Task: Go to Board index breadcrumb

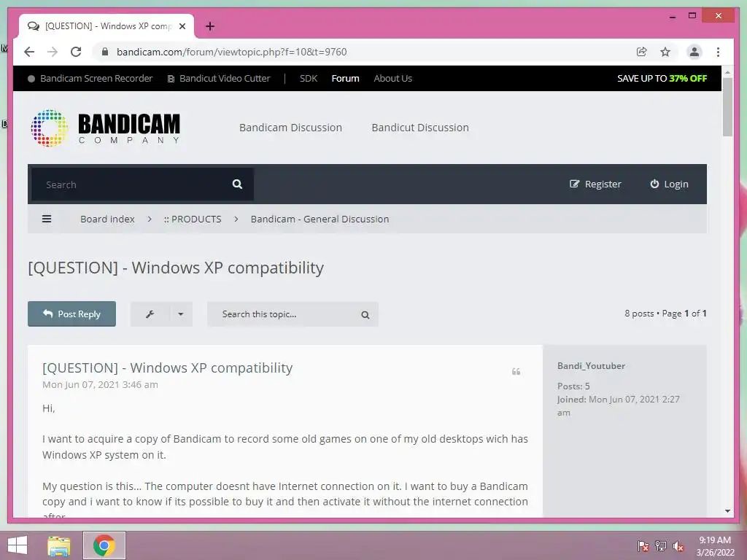Action: click(x=107, y=219)
